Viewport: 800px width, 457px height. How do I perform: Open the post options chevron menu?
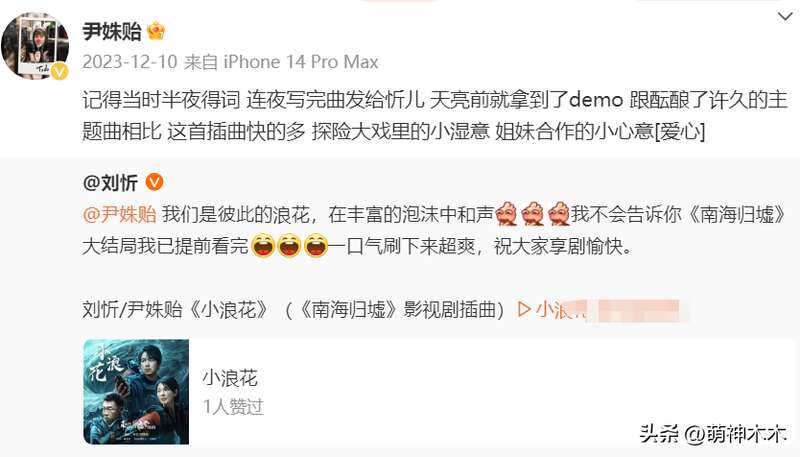(785, 17)
